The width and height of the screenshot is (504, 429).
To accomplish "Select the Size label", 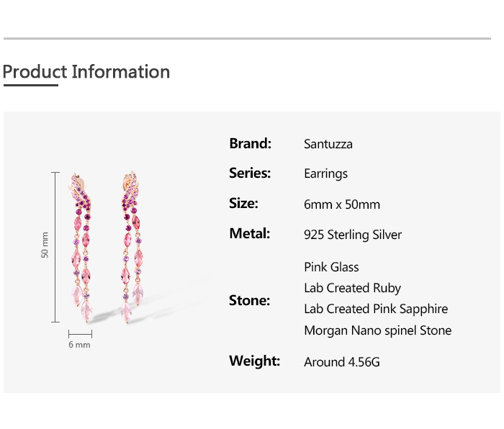I will point(243,204).
